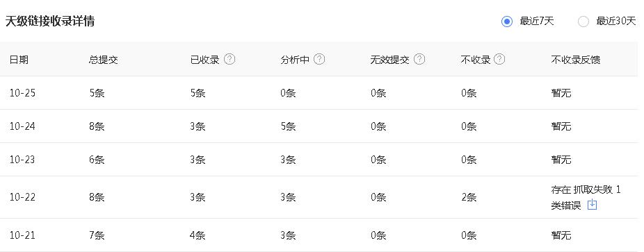Click the 日期 column header
Image resolution: width=644 pixels, height=252 pixels.
tap(19, 60)
